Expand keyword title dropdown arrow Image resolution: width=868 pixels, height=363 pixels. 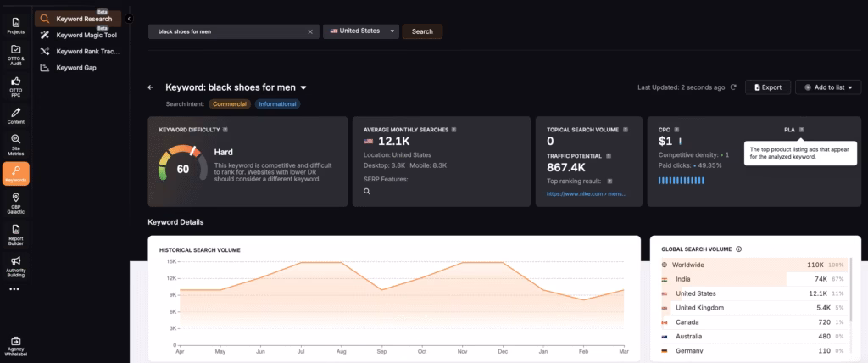tap(303, 87)
